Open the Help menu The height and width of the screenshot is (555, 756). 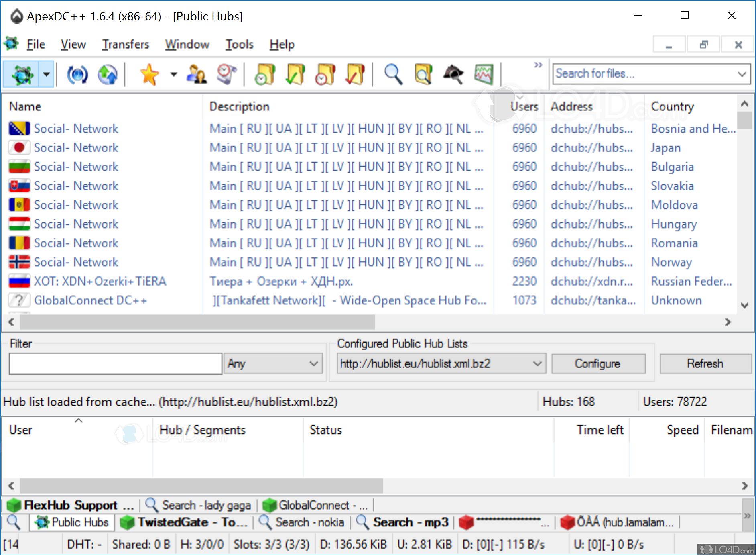[282, 44]
